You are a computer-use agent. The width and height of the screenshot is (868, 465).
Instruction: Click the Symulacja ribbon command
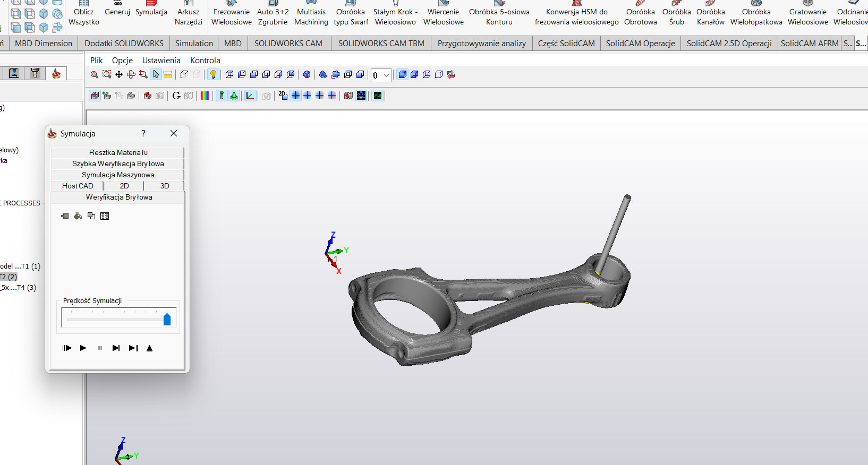click(151, 12)
